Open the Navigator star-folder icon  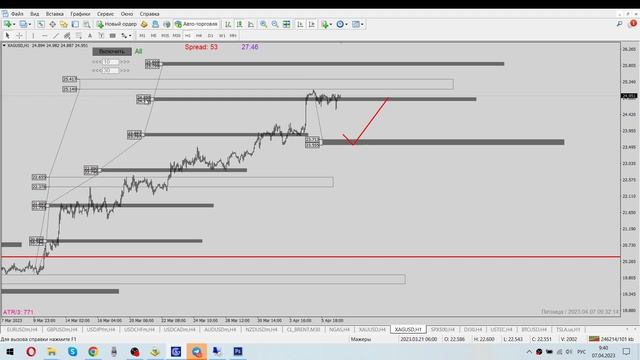(x=64, y=24)
